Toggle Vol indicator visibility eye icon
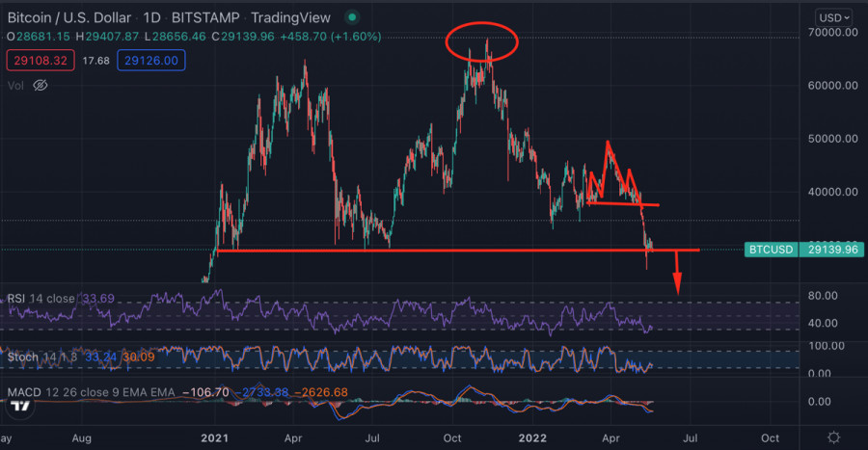The image size is (868, 450). (41, 85)
